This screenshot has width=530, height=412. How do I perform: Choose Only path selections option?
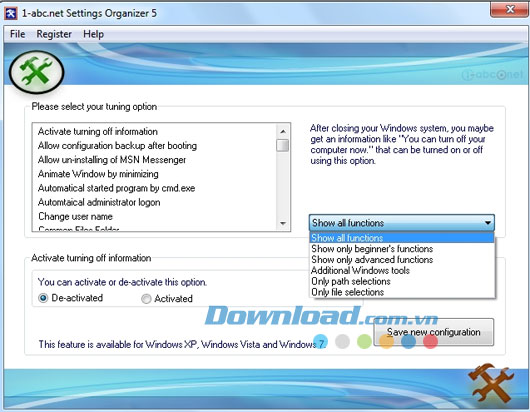click(x=402, y=281)
